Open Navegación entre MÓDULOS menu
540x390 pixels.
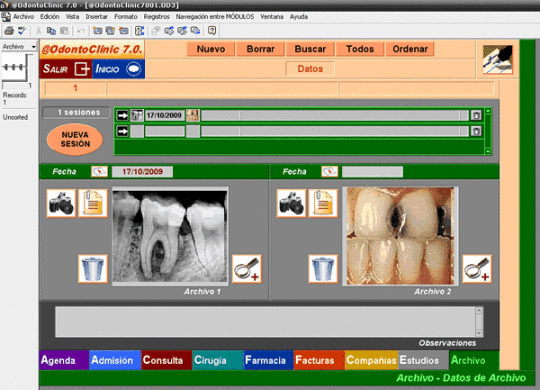(215, 17)
